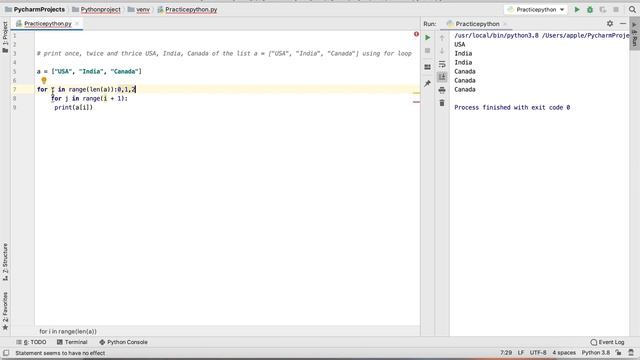This screenshot has height=360, width=640.
Task: Click Practicepython.py in the navigation bar
Action: [x=187, y=9]
